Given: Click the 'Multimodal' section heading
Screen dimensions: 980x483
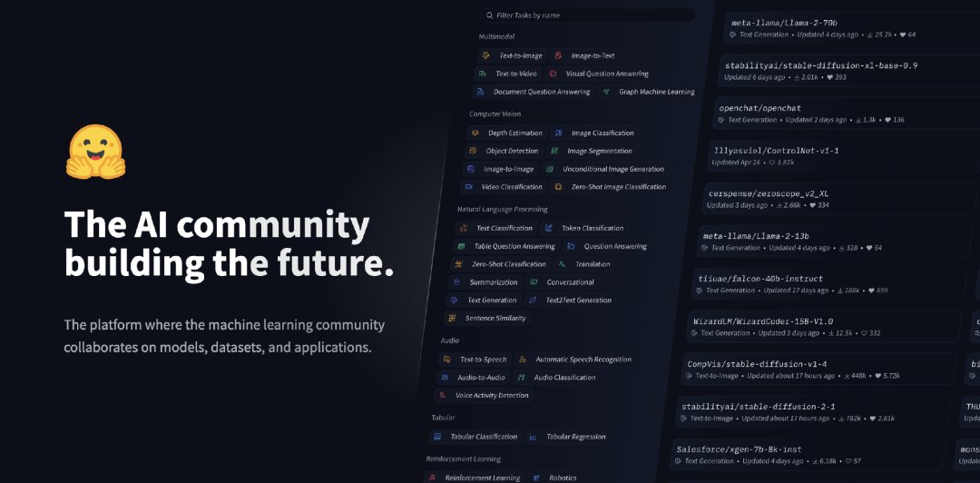Looking at the screenshot, I should tap(497, 37).
